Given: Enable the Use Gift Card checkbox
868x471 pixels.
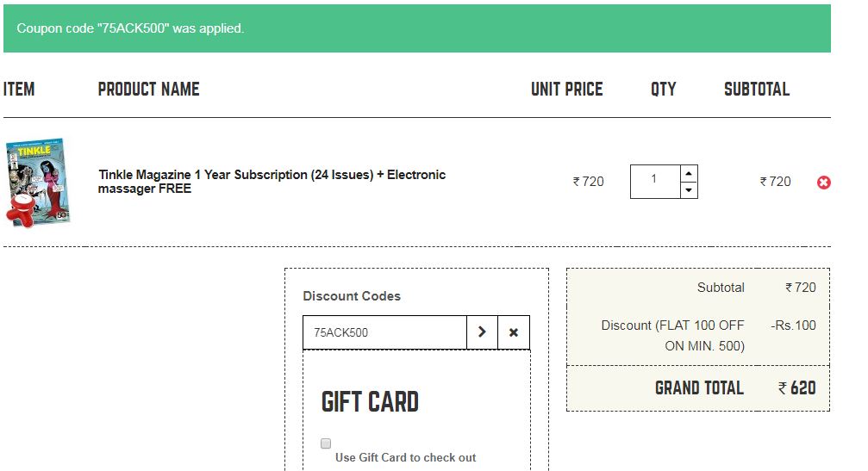Looking at the screenshot, I should coord(326,443).
